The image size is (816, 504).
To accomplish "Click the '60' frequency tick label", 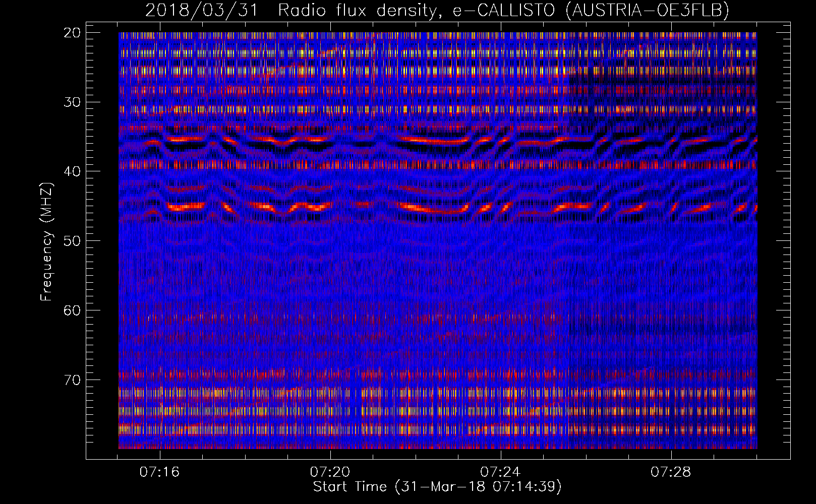I will [x=73, y=310].
